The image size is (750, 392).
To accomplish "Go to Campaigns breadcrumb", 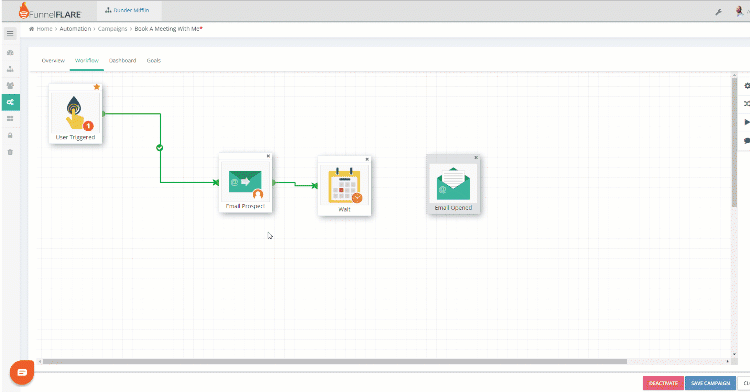I will click(x=112, y=29).
